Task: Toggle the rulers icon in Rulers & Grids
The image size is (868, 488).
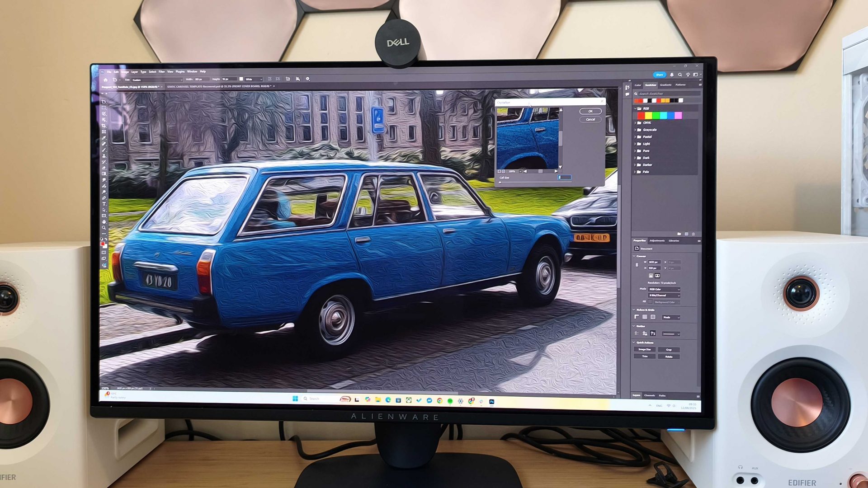Action: [x=637, y=317]
